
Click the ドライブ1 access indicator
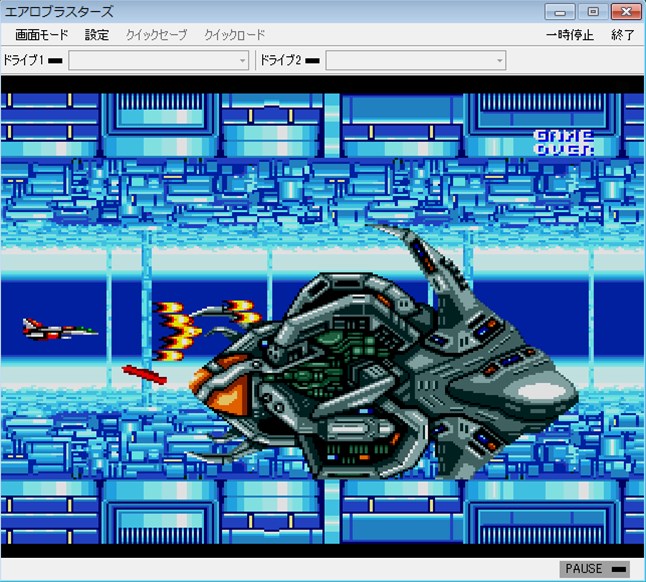55,61
